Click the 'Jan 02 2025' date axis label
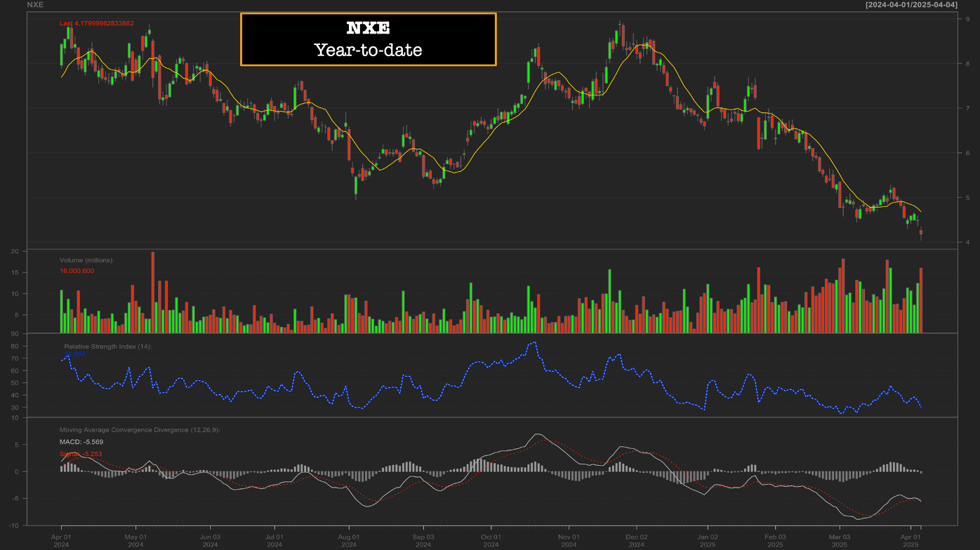 click(x=708, y=540)
